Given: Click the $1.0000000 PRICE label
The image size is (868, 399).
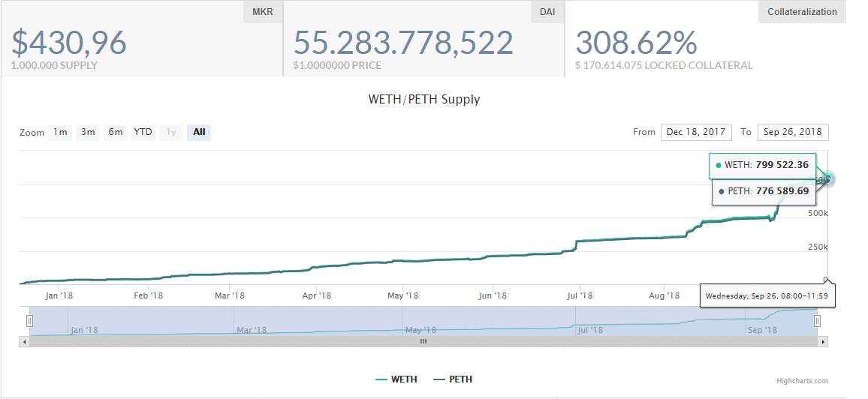Looking at the screenshot, I should [x=337, y=65].
